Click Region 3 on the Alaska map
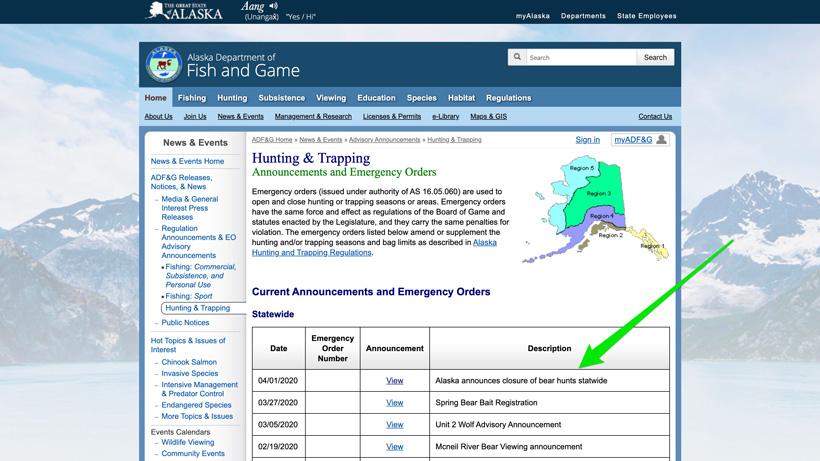This screenshot has width=820, height=461. tap(598, 193)
